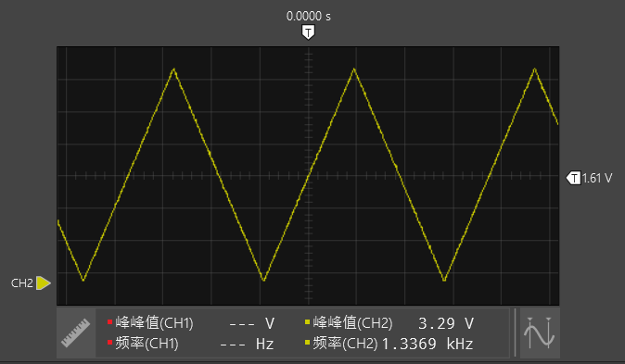The image size is (625, 364).
Task: Click the yellow square beside 频率(CH2)
Action: tap(307, 342)
